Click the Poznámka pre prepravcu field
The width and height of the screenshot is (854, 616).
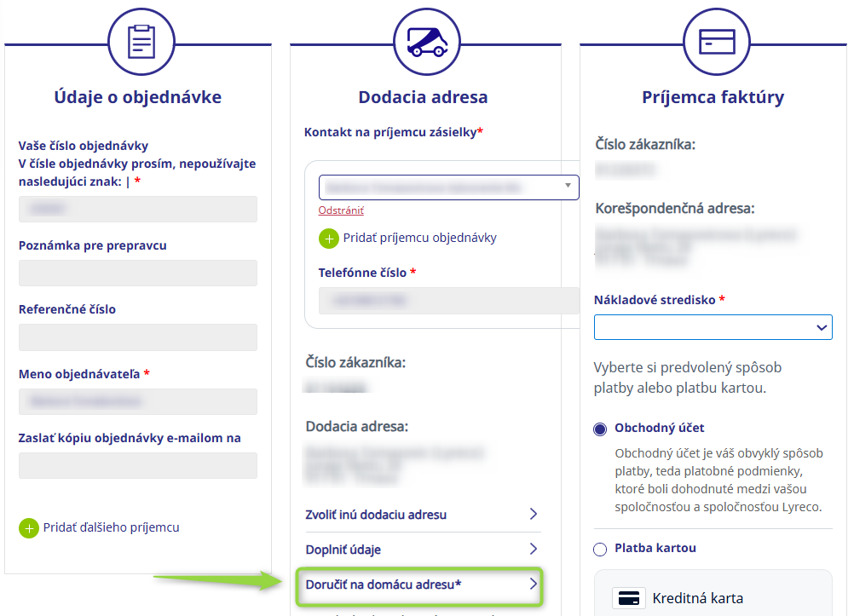pyautogui.click(x=138, y=273)
